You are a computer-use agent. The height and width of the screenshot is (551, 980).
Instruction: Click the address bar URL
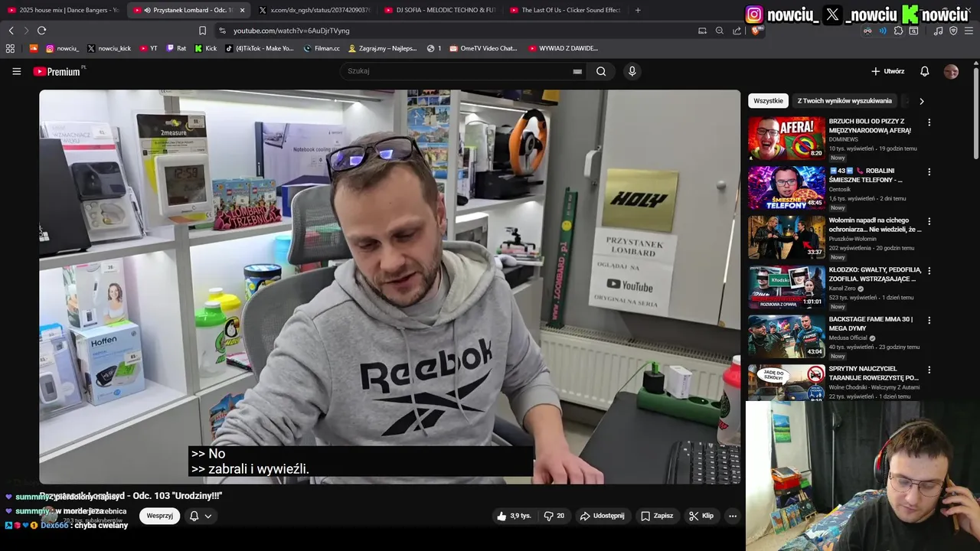pos(291,31)
